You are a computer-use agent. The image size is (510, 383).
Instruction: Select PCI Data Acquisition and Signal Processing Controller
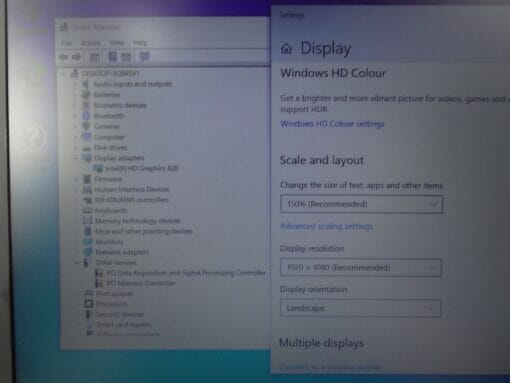coord(186,273)
